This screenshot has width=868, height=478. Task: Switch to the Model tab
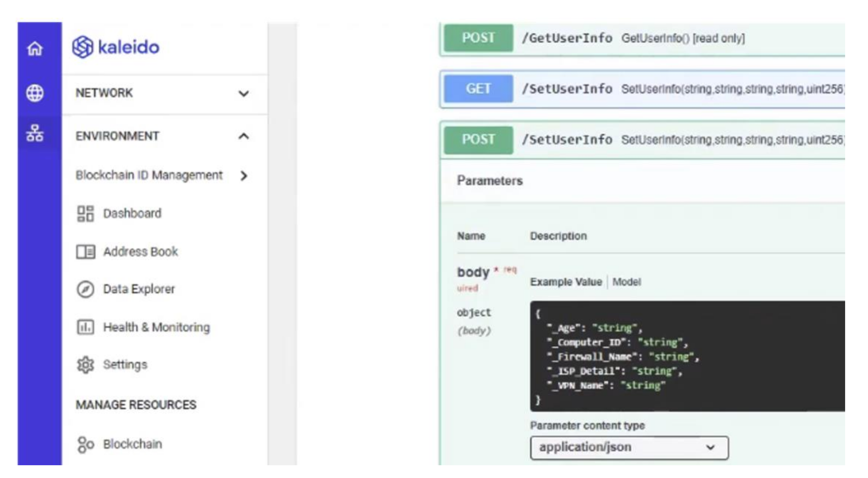626,282
